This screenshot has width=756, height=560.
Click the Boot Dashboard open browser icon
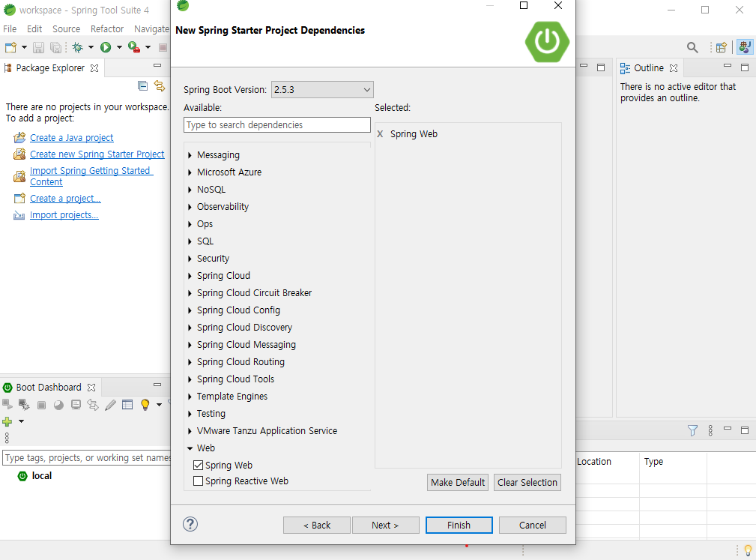pos(58,405)
